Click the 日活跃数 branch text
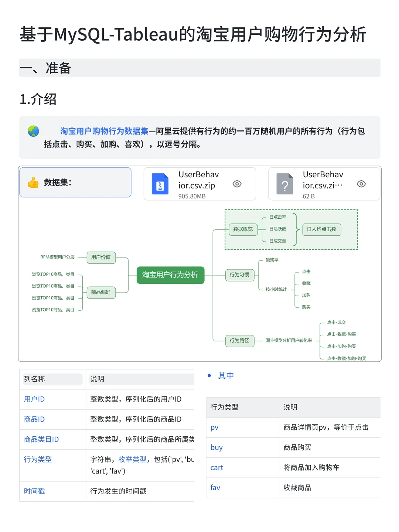Screen dimensions: 399x532 coord(278,229)
